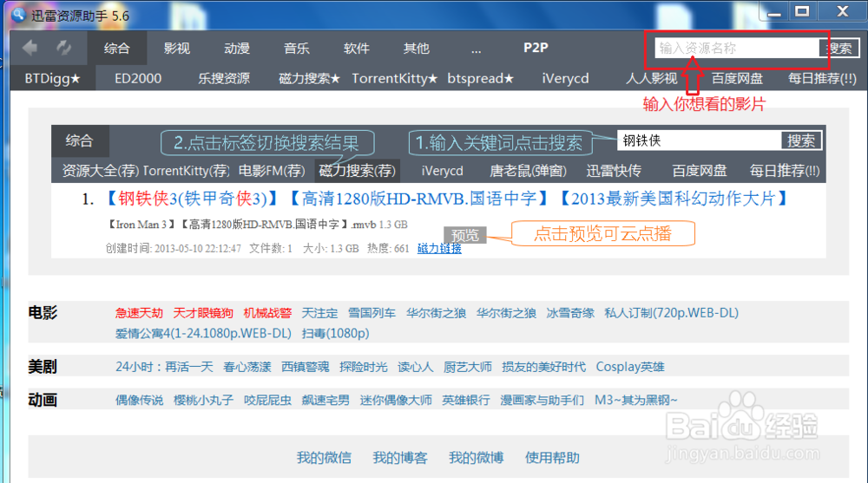
Task: Open the 西镇警魂 series link
Action: [306, 367]
